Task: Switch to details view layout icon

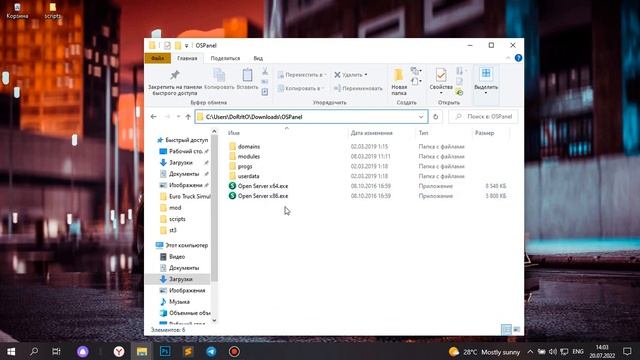Action: click(x=506, y=329)
